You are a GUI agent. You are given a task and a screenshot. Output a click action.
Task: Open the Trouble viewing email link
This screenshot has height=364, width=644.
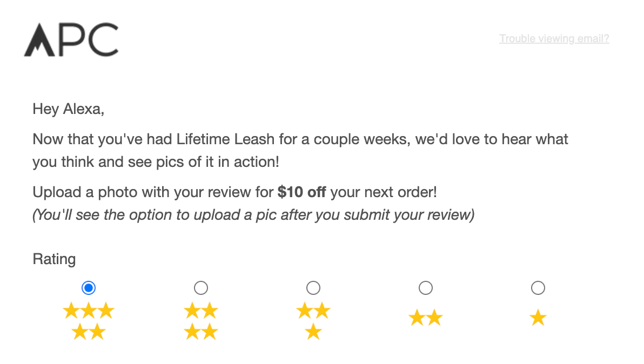point(554,39)
